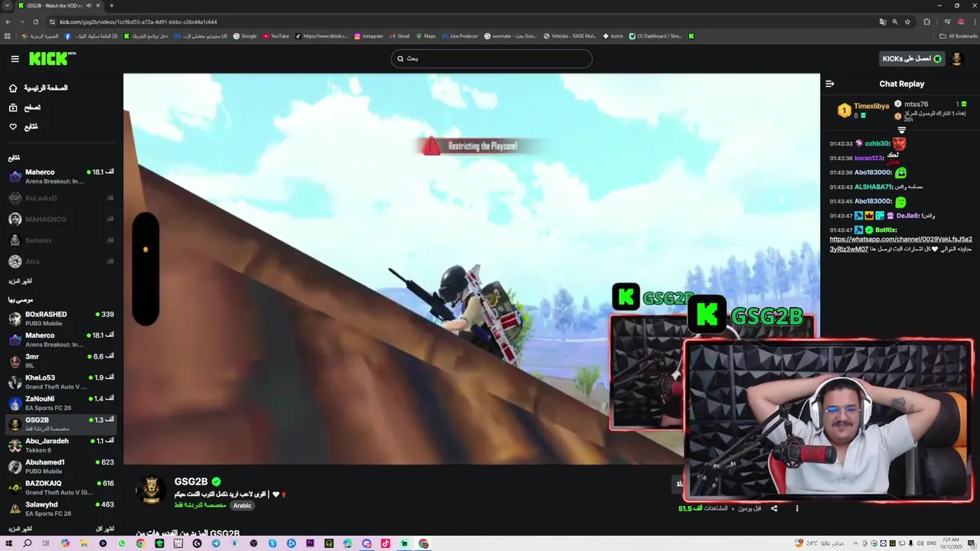Click mtss76 in the gift leaderboard
This screenshot has width=980, height=551.
(x=916, y=104)
